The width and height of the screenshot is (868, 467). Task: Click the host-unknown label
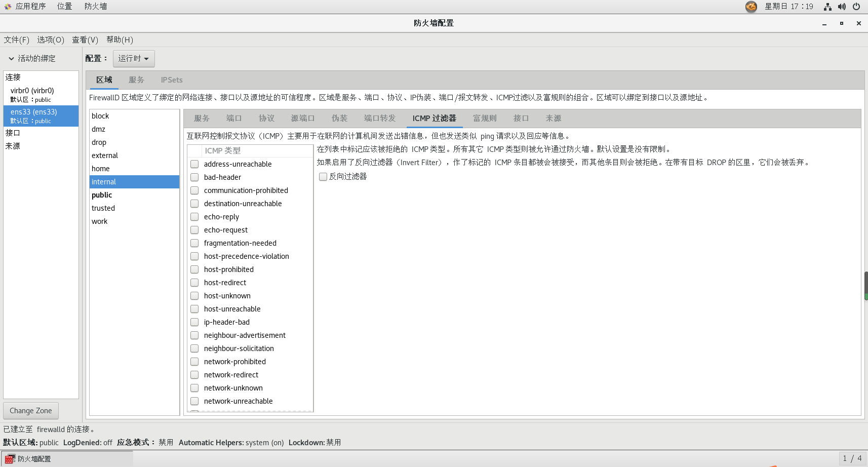coord(227,296)
